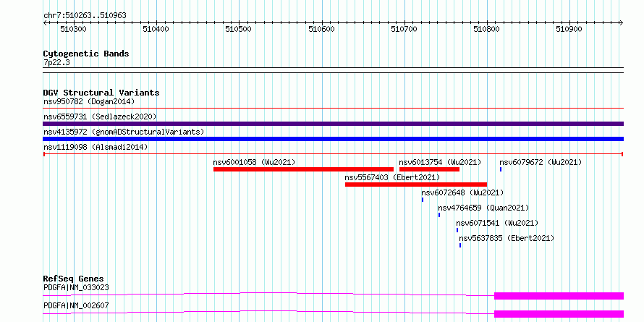The image size is (644, 322).
Task: Select the 510700 ruler position label
Action: click(x=404, y=29)
